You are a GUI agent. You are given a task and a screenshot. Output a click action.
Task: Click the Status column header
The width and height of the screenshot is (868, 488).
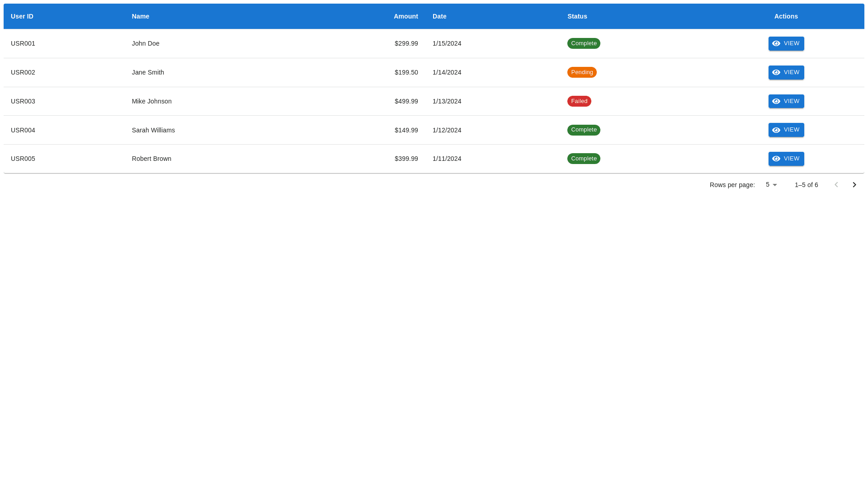point(577,16)
